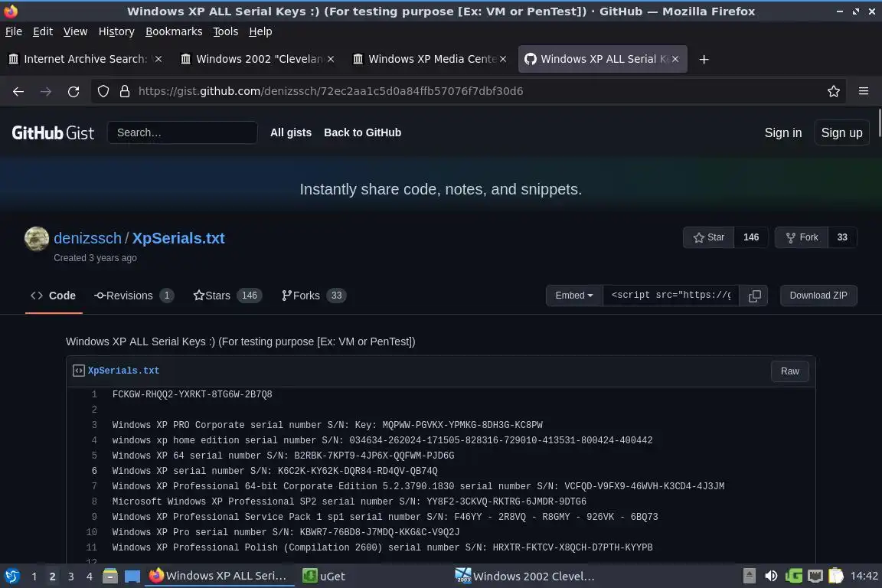Open denizssch's avatar image
882x588 pixels.
pyautogui.click(x=37, y=239)
